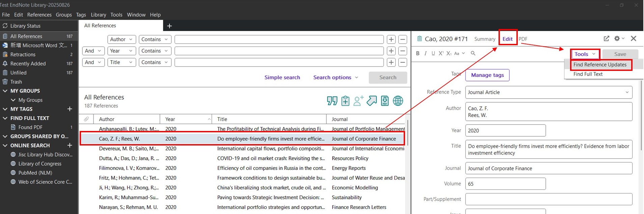Click the Export references arrow icon

tap(371, 101)
